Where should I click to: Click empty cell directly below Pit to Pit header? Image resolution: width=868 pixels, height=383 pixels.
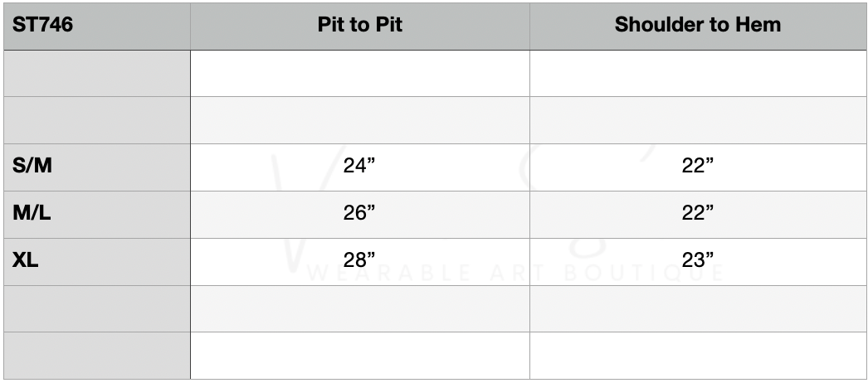click(359, 73)
